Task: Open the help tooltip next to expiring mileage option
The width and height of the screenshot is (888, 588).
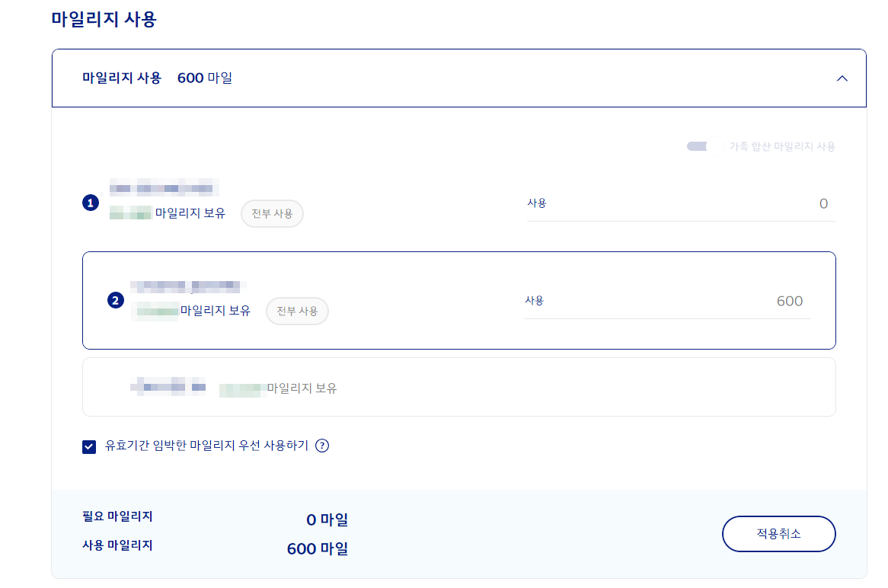Action: 321,446
